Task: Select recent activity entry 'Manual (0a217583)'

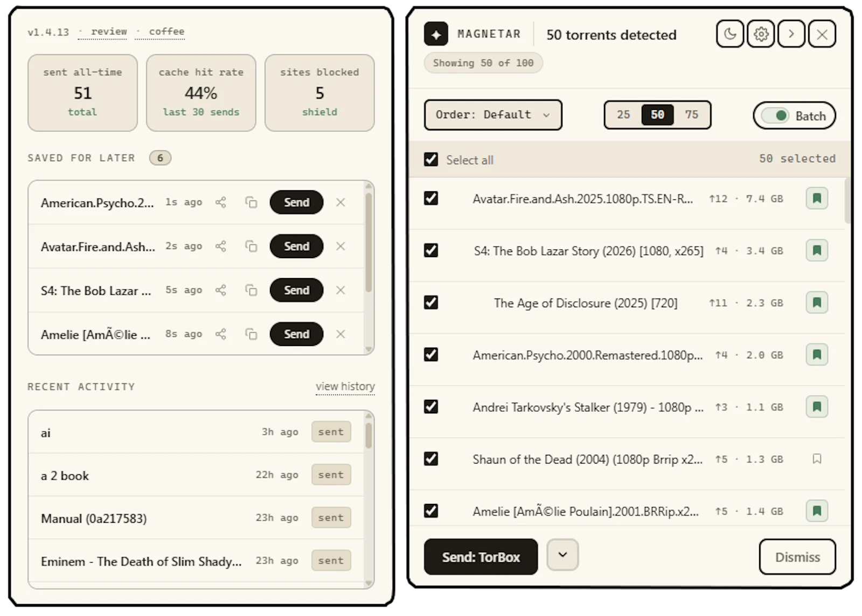Action: 196,518
